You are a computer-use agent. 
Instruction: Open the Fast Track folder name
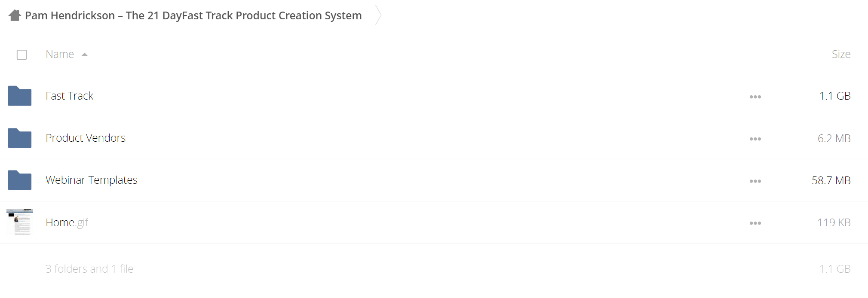(x=70, y=96)
